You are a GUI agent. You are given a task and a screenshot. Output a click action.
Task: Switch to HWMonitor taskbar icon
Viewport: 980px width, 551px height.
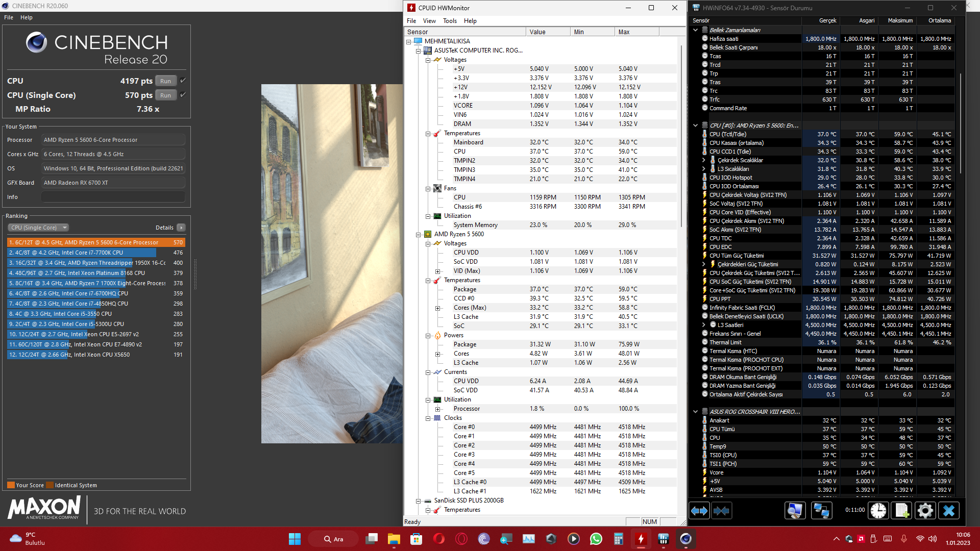pyautogui.click(x=641, y=539)
